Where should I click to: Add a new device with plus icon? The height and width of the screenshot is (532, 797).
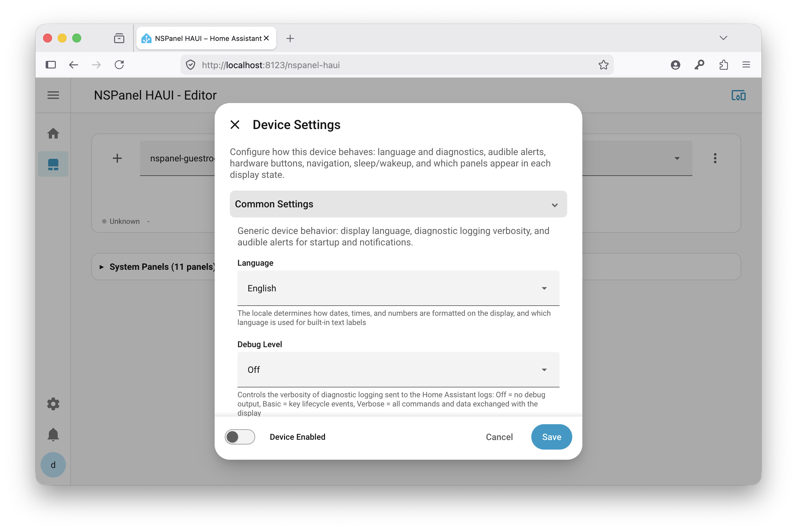(117, 159)
